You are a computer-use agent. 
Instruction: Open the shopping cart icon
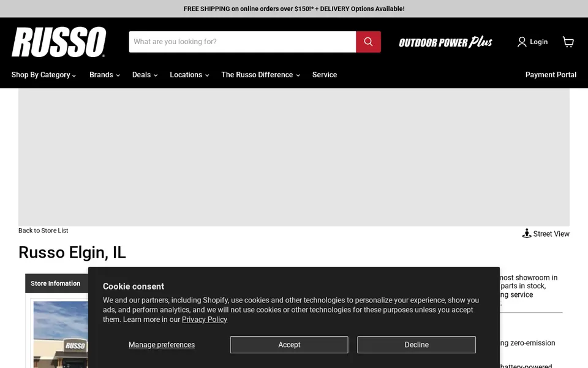(568, 42)
